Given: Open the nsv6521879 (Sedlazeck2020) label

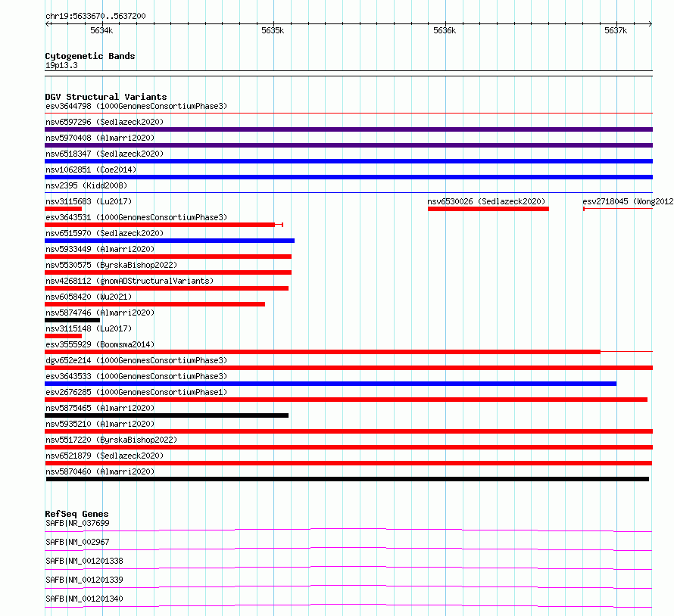Looking at the screenshot, I should [x=105, y=456].
